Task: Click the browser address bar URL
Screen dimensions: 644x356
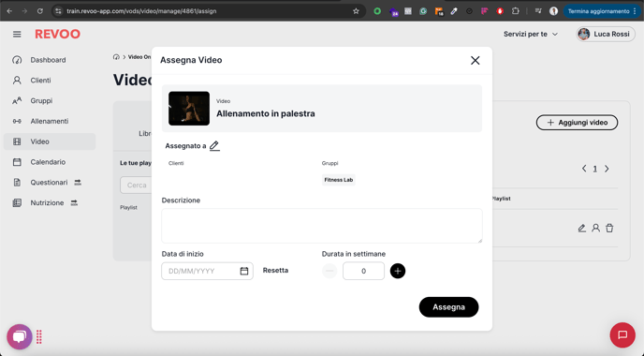Action: (141, 11)
